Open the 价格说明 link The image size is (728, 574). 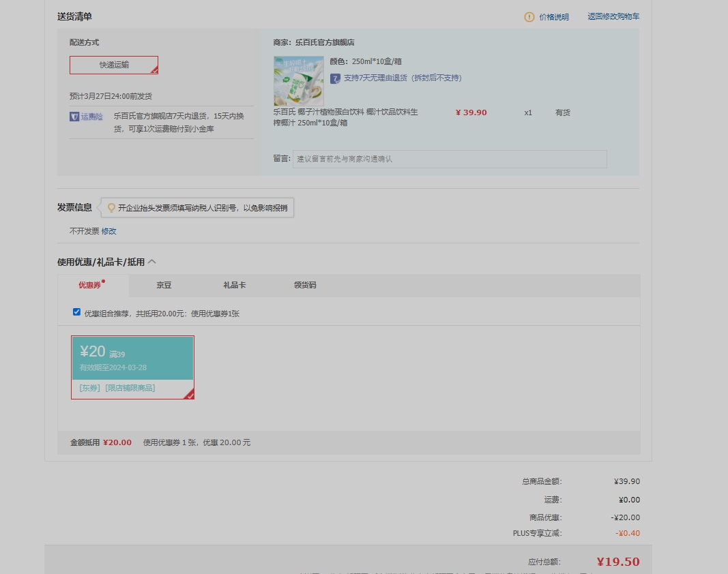[554, 17]
